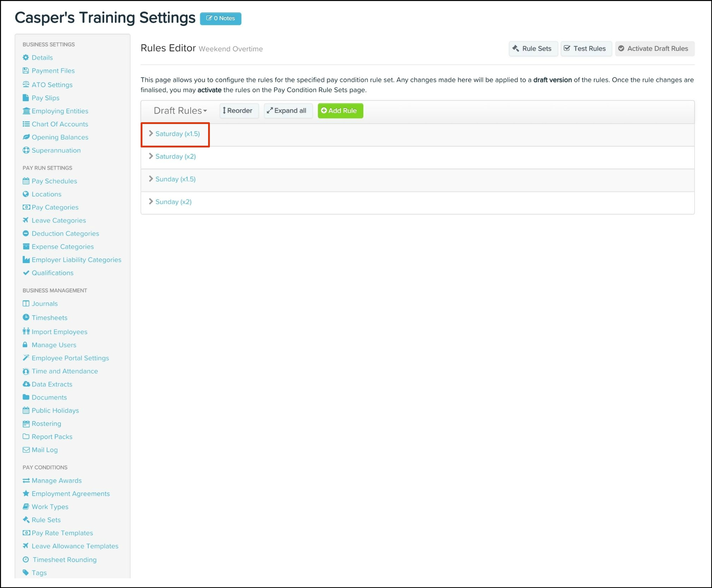
Task: Click the clock icon next to Timesheets
Action: 26,317
